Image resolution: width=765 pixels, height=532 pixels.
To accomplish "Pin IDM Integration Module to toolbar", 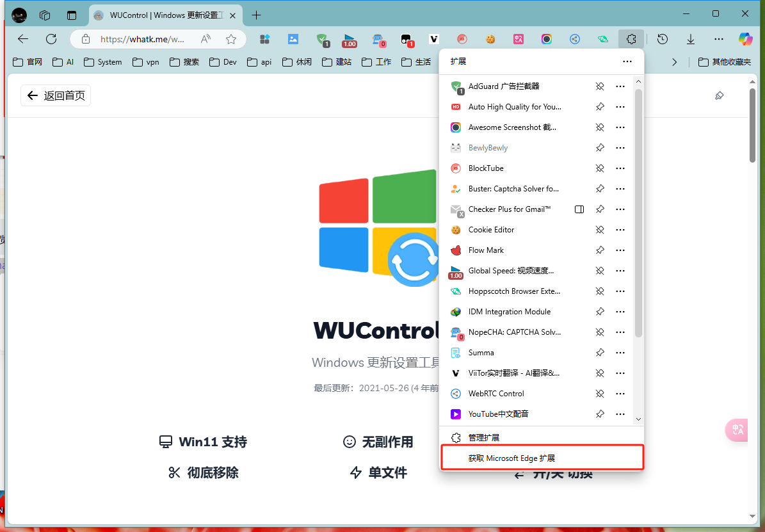I will [x=600, y=312].
